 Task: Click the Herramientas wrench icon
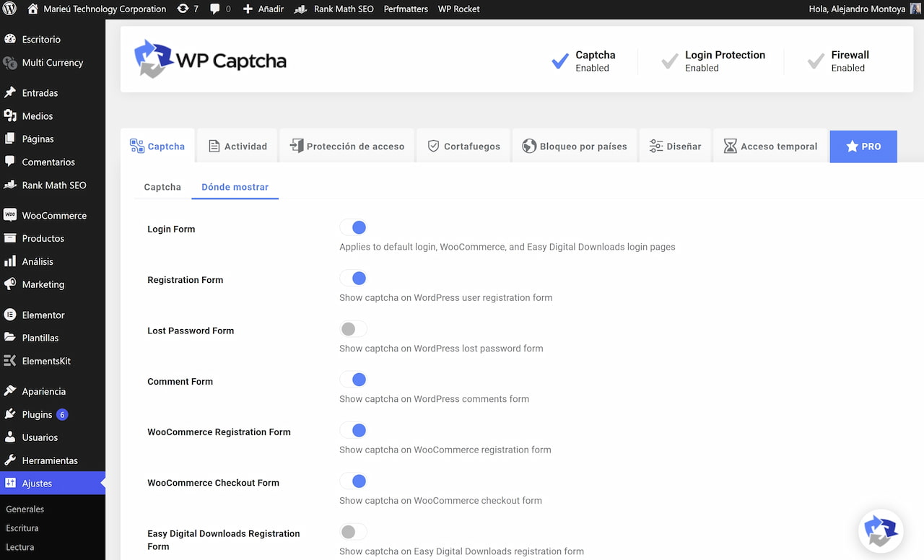pyautogui.click(x=10, y=460)
